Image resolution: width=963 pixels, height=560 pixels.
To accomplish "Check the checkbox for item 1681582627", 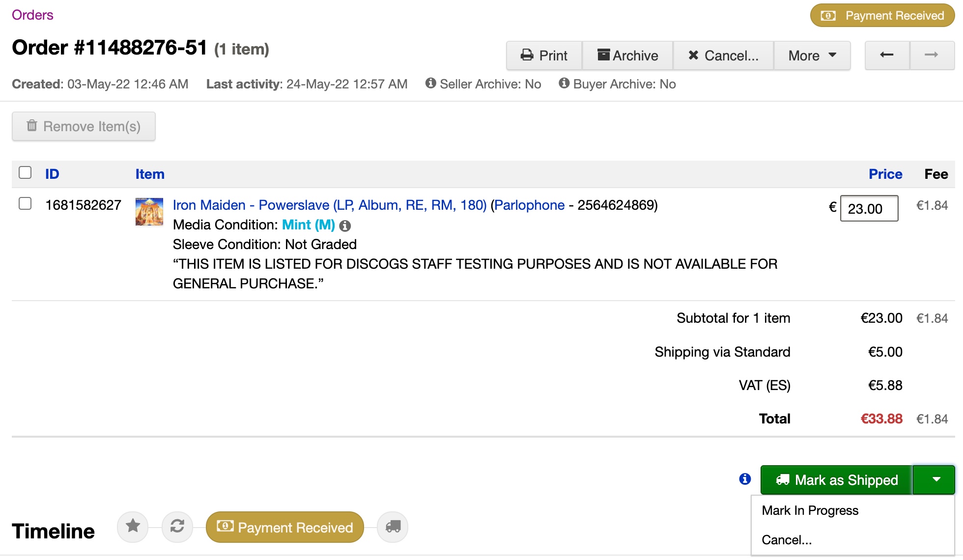I will pyautogui.click(x=24, y=205).
